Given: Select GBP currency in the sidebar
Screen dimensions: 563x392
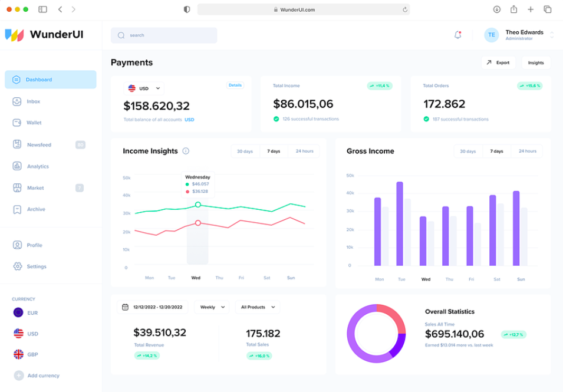Looking at the screenshot, I should click(x=32, y=355).
